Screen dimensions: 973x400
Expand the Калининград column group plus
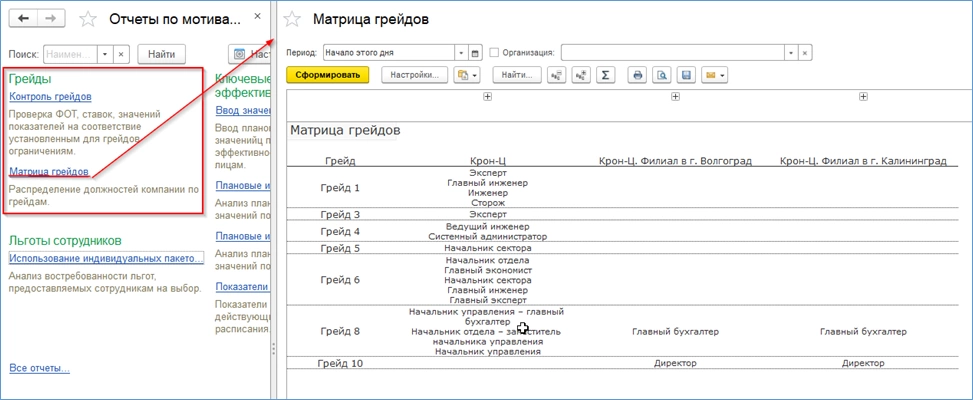tap(863, 97)
